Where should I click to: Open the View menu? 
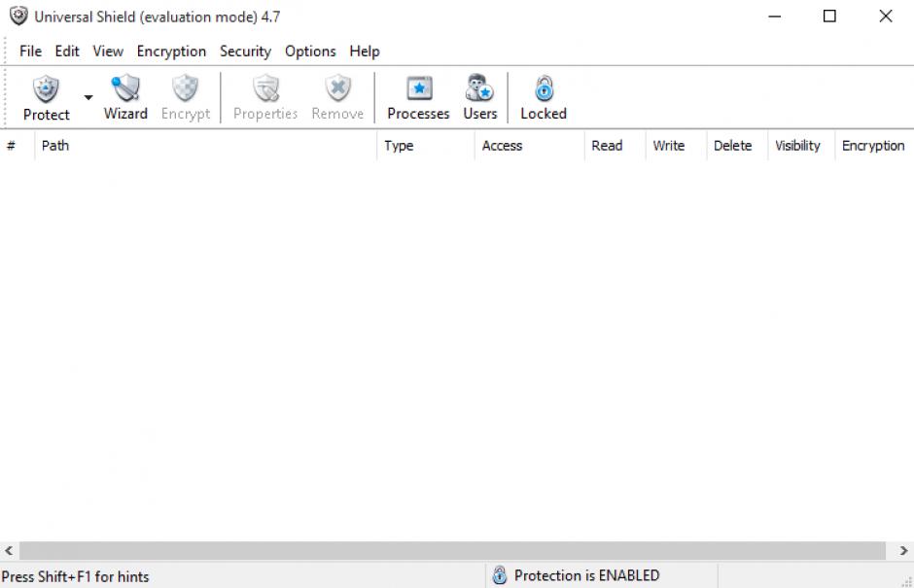(x=108, y=52)
